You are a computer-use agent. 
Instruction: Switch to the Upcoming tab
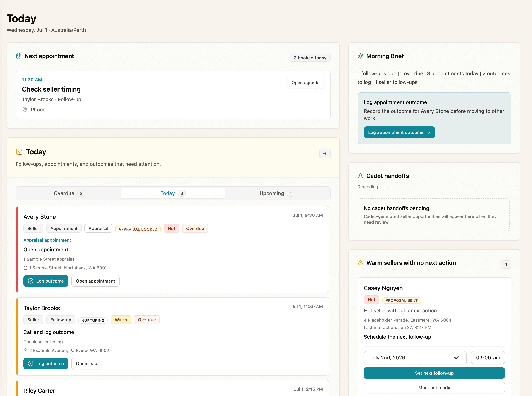click(x=277, y=193)
